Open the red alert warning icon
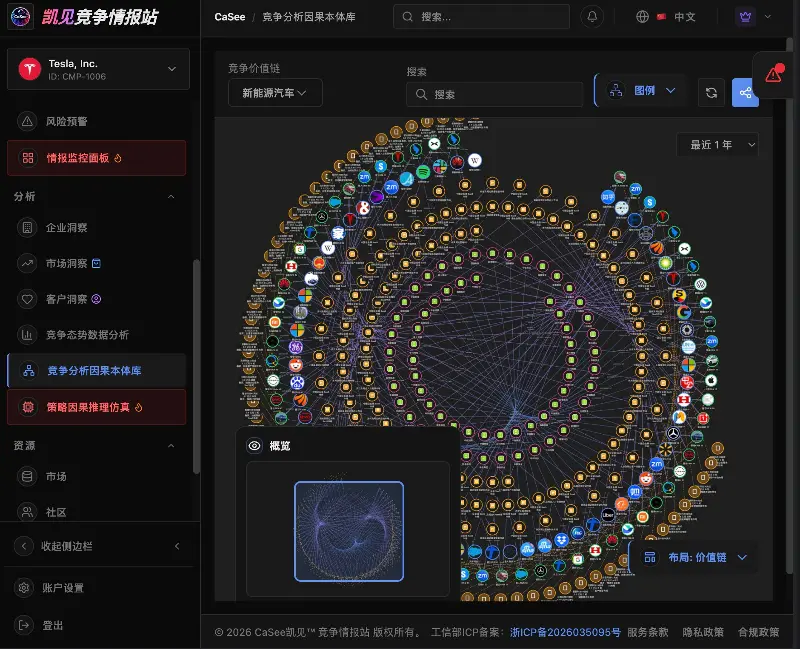 [x=774, y=74]
